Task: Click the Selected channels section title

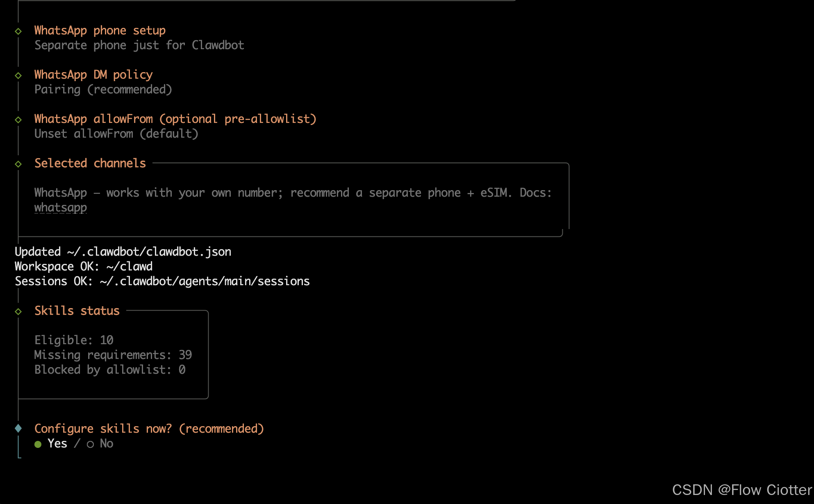Action: [90, 163]
